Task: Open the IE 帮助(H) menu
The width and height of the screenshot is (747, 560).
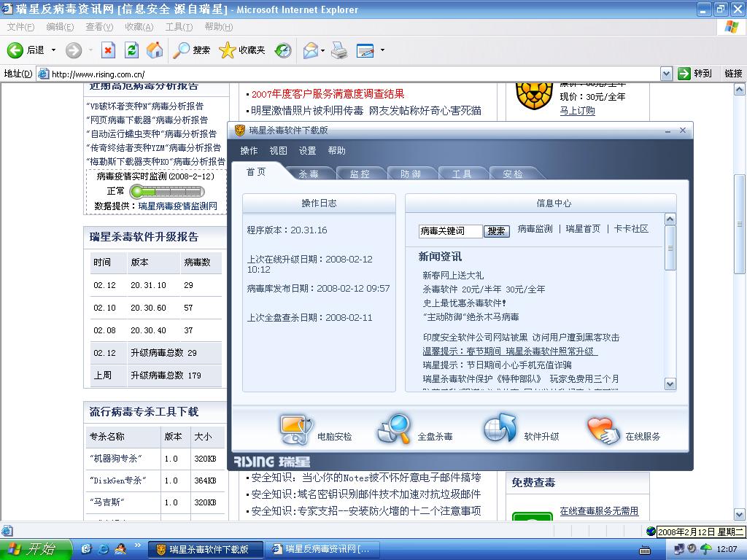Action: pyautogui.click(x=219, y=27)
